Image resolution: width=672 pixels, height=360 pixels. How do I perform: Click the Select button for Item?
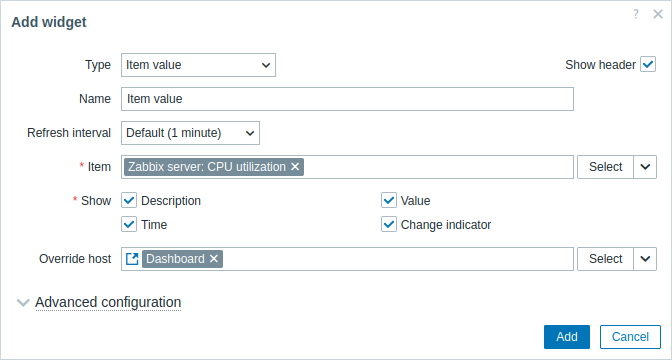click(x=605, y=167)
